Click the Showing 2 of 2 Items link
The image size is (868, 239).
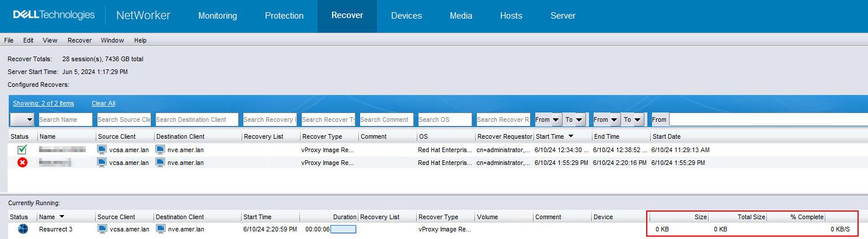point(43,103)
